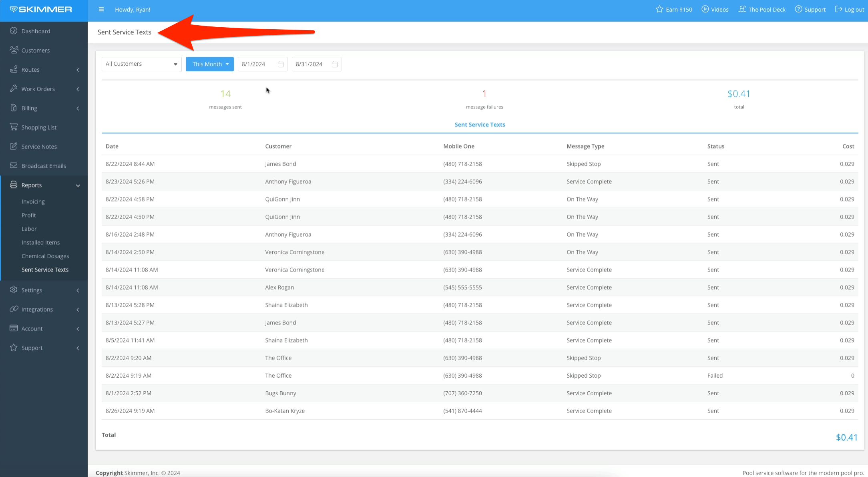Open the Customers section
The width and height of the screenshot is (868, 477).
(x=35, y=50)
